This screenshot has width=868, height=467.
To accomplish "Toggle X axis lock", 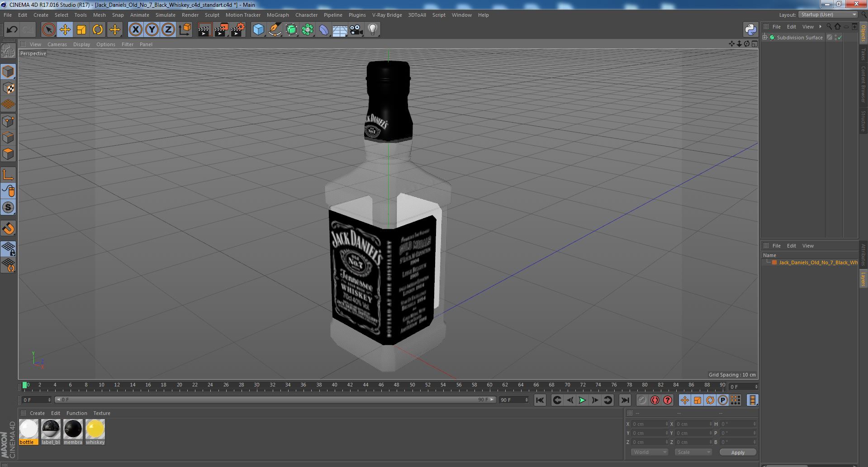I will point(135,30).
